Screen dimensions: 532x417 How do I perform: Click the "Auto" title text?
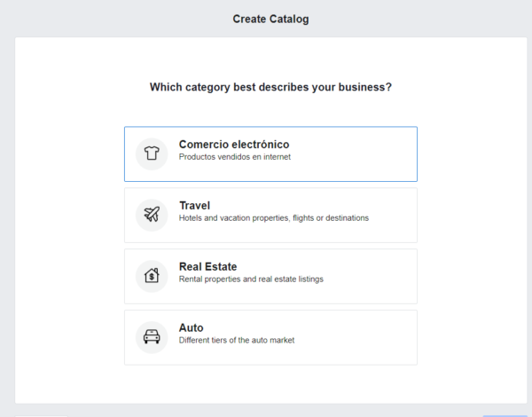pos(191,327)
